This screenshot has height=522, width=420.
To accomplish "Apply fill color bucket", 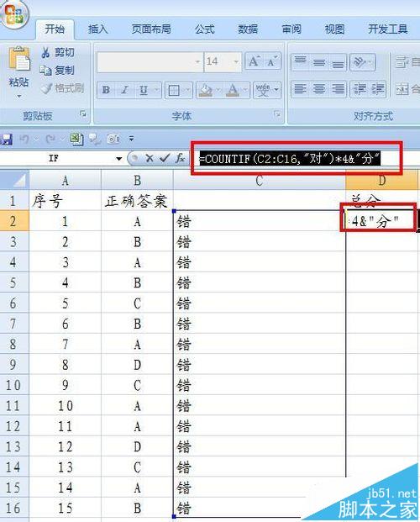I will click(206, 90).
